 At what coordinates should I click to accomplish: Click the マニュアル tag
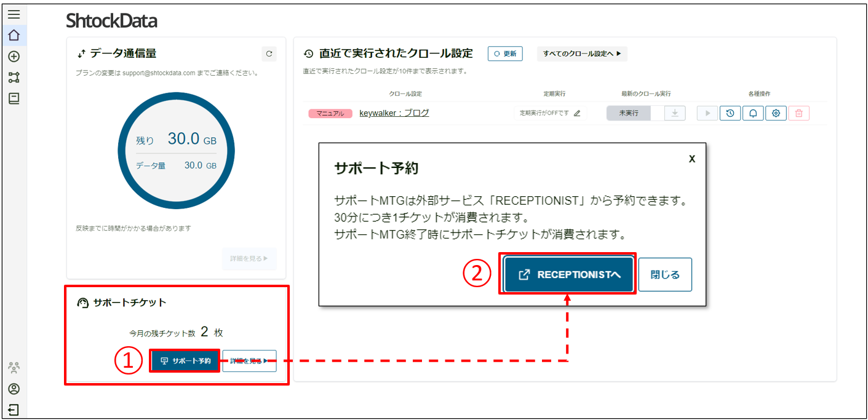click(x=330, y=114)
